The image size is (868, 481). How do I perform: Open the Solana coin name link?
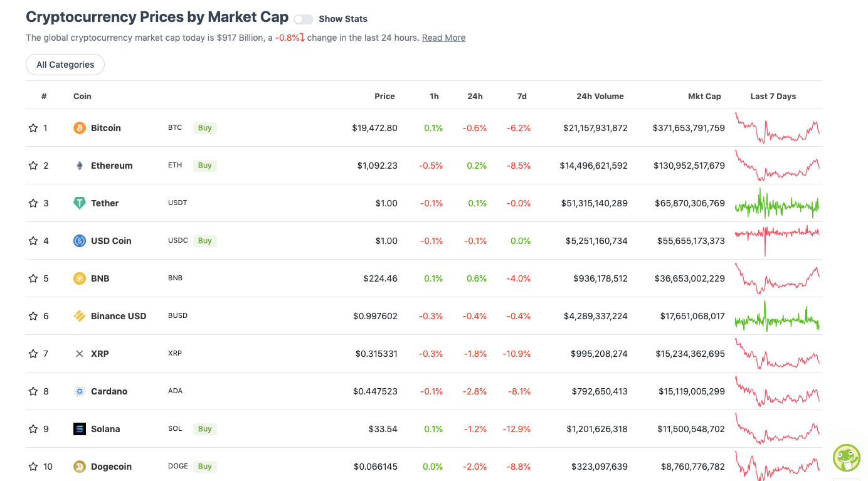pos(105,429)
